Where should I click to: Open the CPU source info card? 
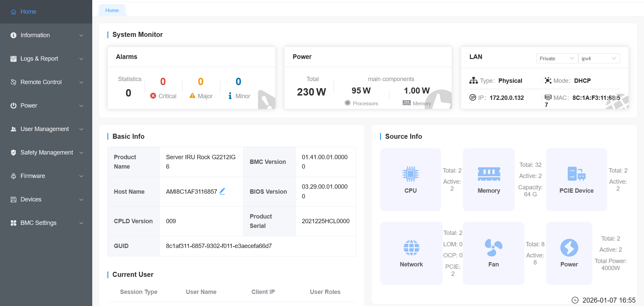point(410,180)
